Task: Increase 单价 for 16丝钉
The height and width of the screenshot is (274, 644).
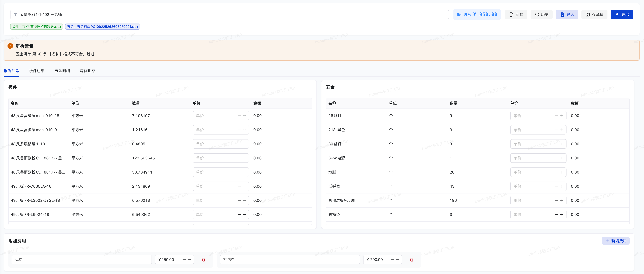Action: coord(562,116)
